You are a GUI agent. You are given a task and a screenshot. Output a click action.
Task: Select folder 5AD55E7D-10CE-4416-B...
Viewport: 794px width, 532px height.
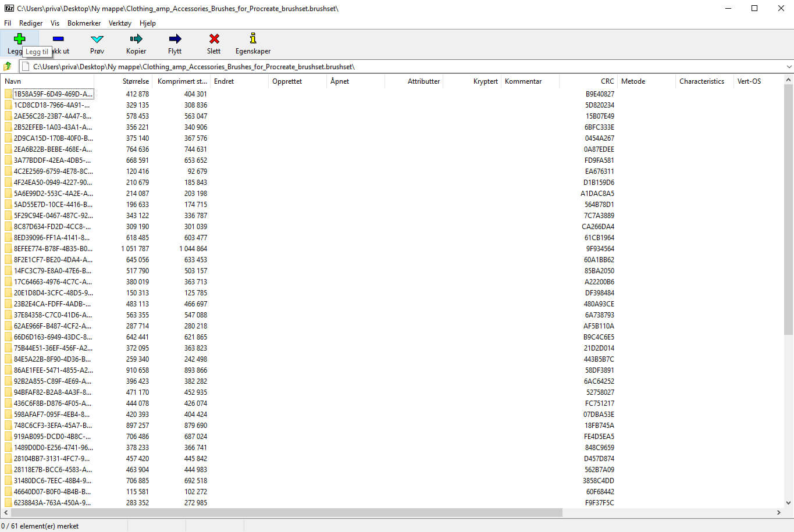pyautogui.click(x=53, y=205)
